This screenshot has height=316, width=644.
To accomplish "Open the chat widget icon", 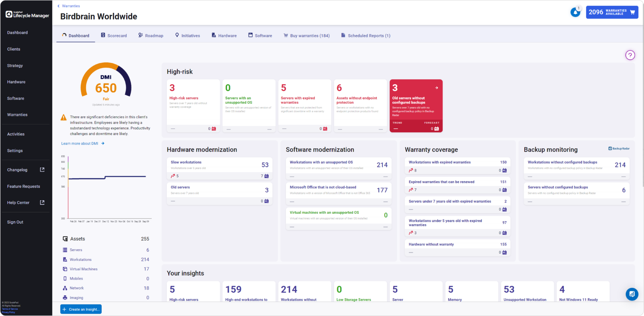I will [632, 294].
